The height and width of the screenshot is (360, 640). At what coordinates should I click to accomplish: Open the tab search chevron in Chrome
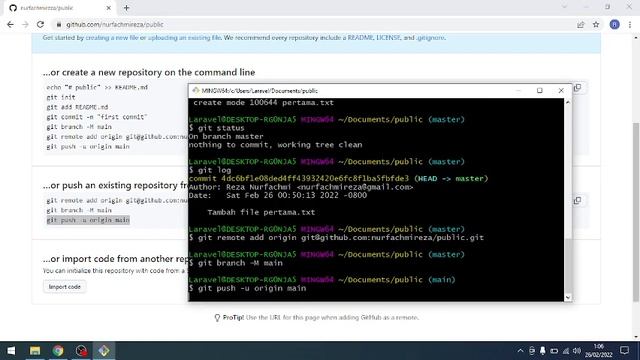click(564, 7)
